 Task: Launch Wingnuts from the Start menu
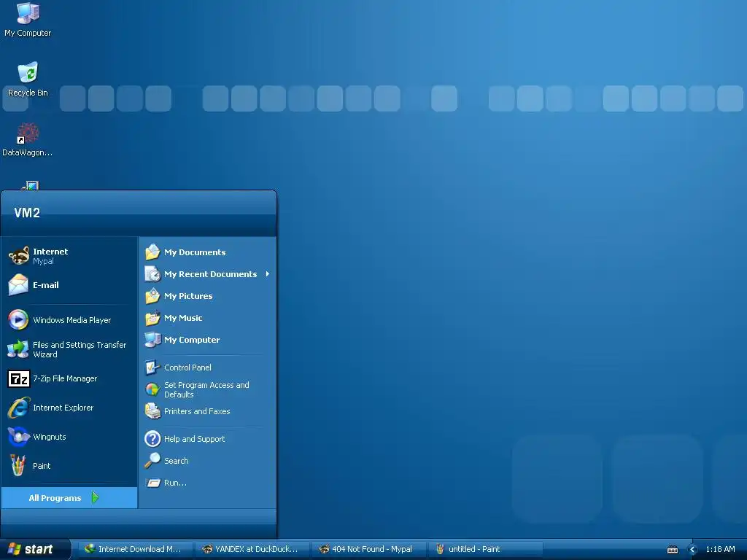[x=69, y=437]
